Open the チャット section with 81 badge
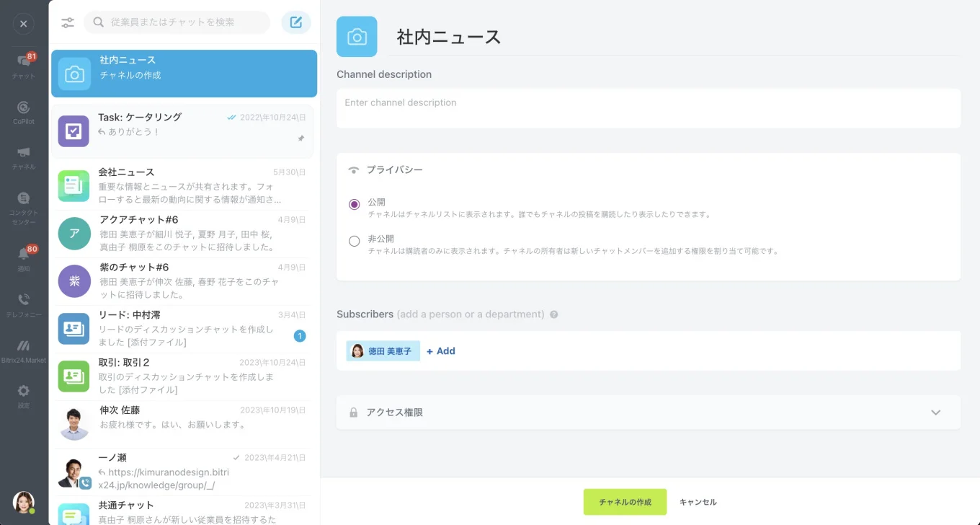The width and height of the screenshot is (980, 525). click(x=24, y=66)
